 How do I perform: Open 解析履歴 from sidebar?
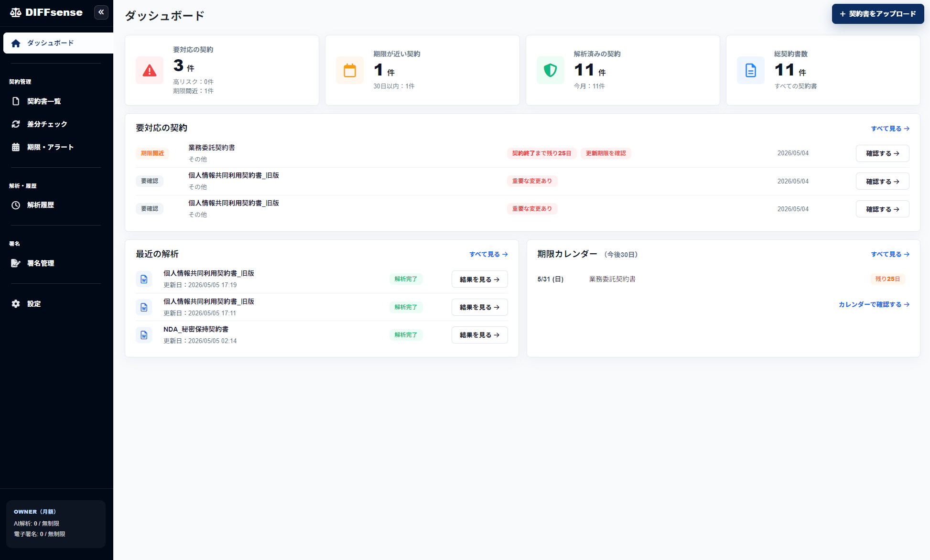point(56,205)
